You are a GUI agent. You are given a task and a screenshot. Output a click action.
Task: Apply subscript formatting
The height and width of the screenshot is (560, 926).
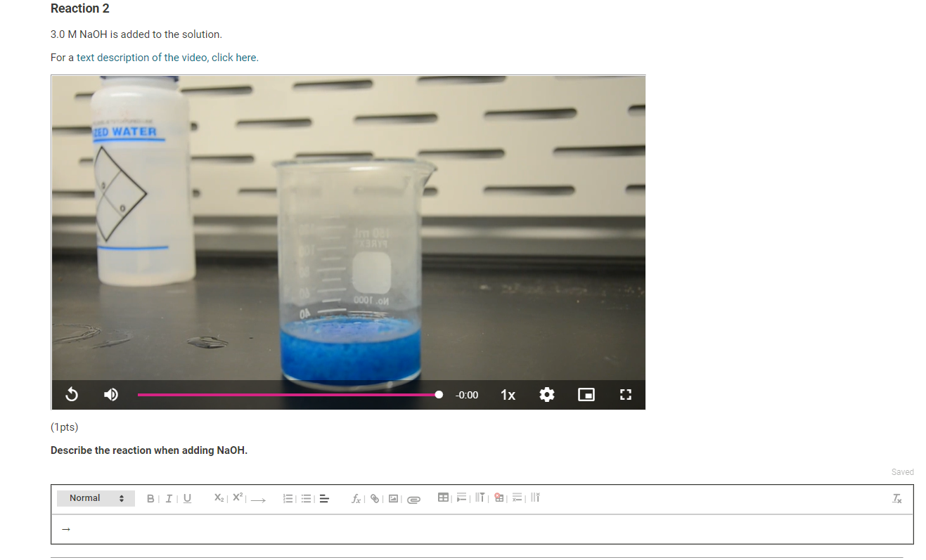tap(218, 497)
